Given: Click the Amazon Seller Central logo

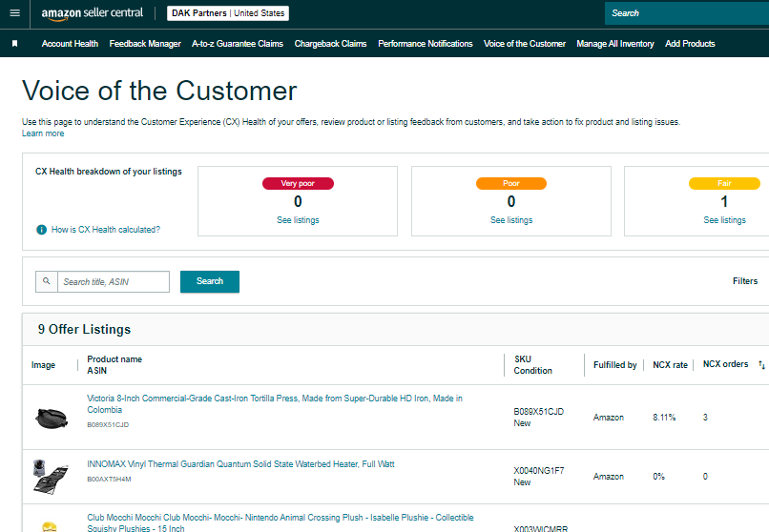Looking at the screenshot, I should click(93, 13).
